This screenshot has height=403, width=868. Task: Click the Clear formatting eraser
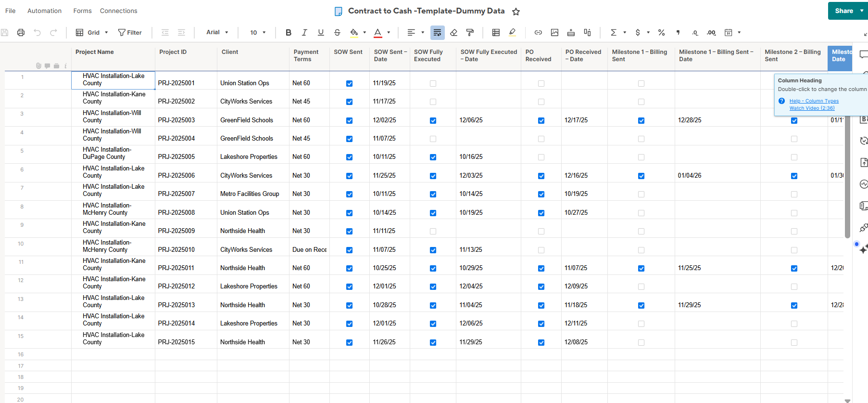(x=453, y=32)
